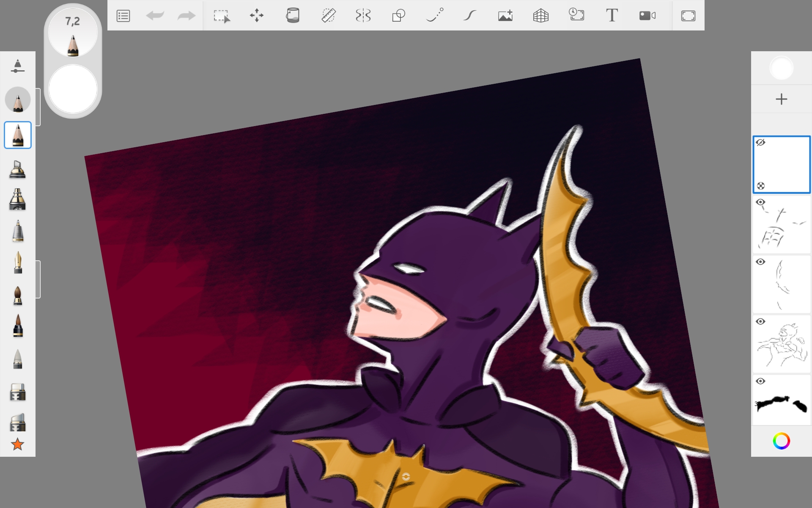Add a new layer with plus button

tap(781, 99)
